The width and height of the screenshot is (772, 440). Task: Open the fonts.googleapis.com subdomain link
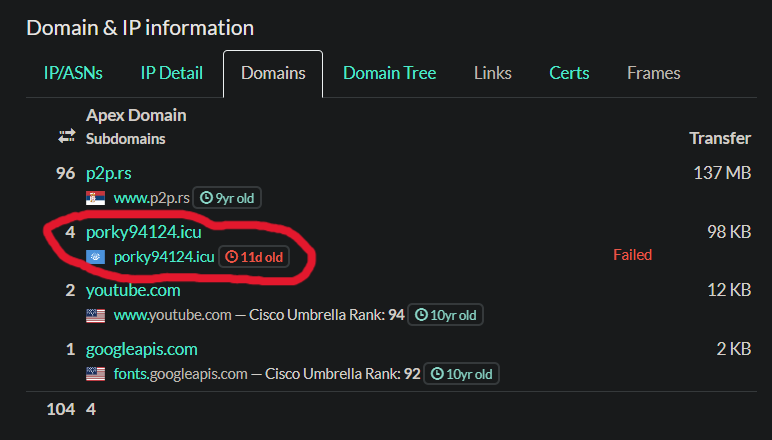[x=181, y=374]
